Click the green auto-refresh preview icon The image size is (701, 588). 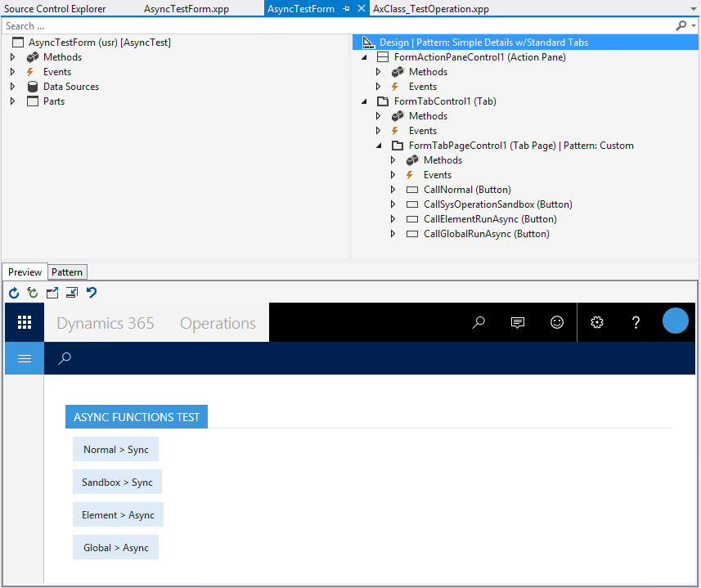click(33, 293)
